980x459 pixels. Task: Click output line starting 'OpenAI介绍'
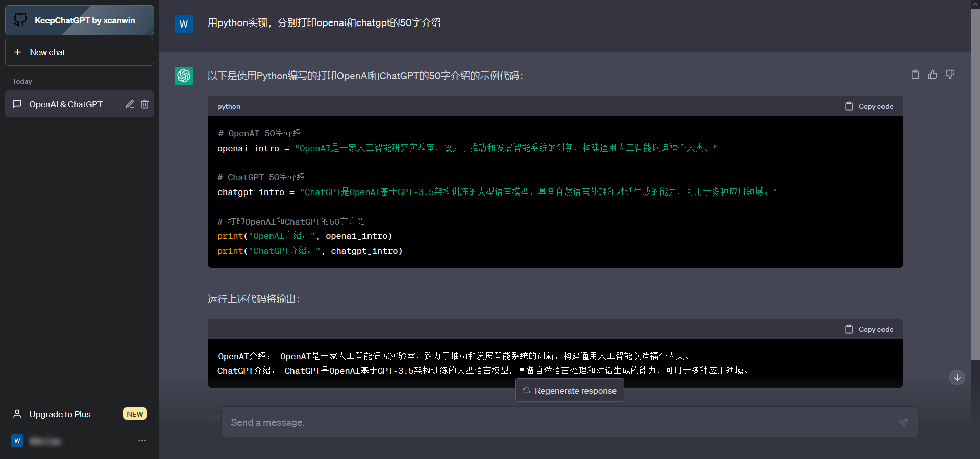click(x=455, y=356)
